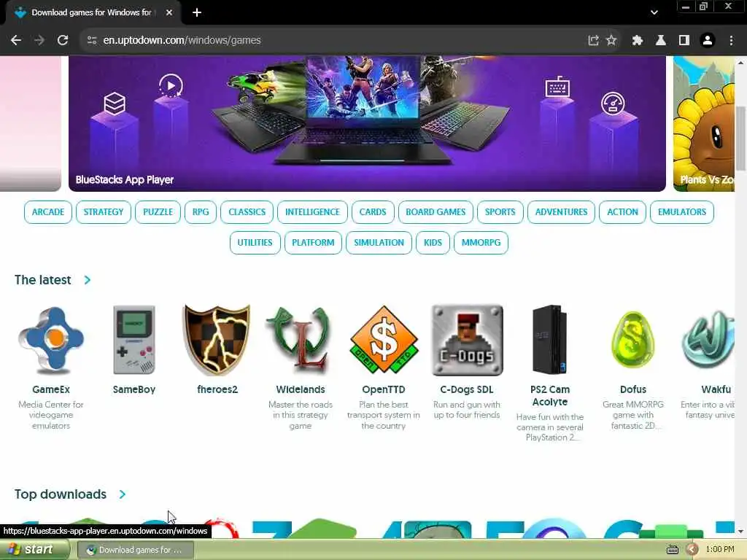The height and width of the screenshot is (560, 747).
Task: Choose the ACTION category
Action: 622,212
